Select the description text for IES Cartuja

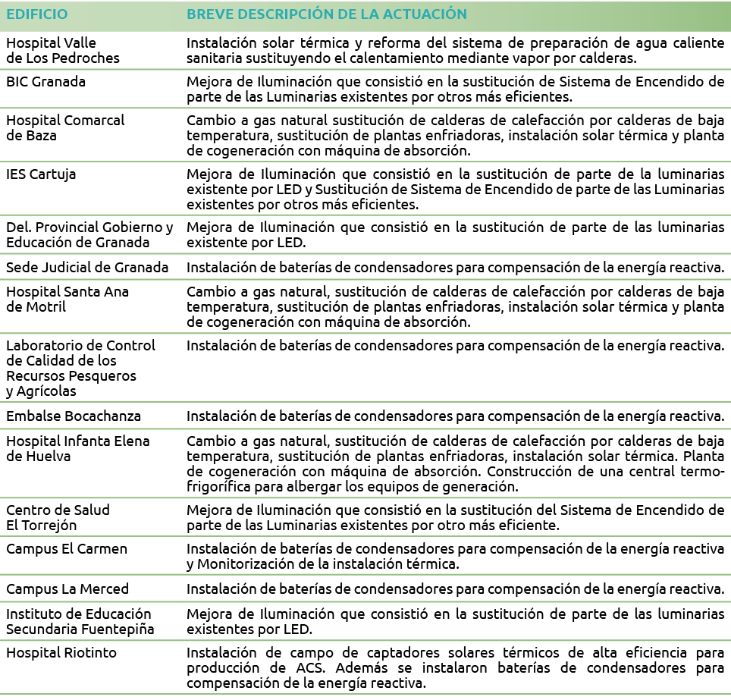455,190
